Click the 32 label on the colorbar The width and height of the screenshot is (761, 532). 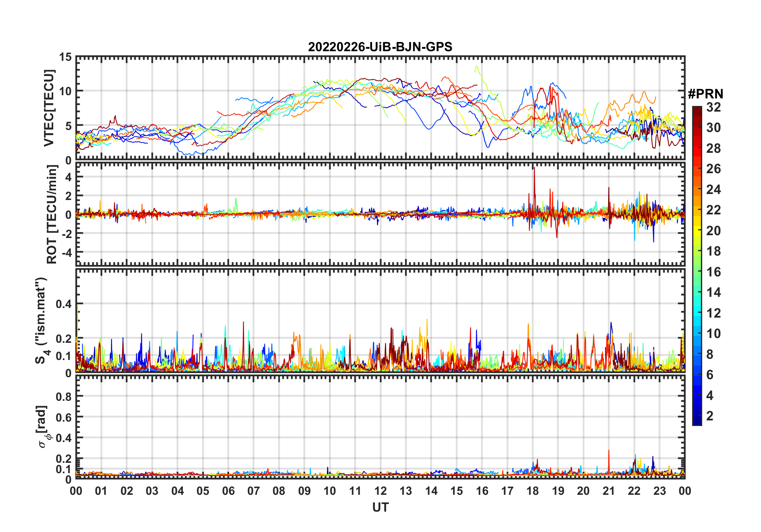pyautogui.click(x=713, y=107)
